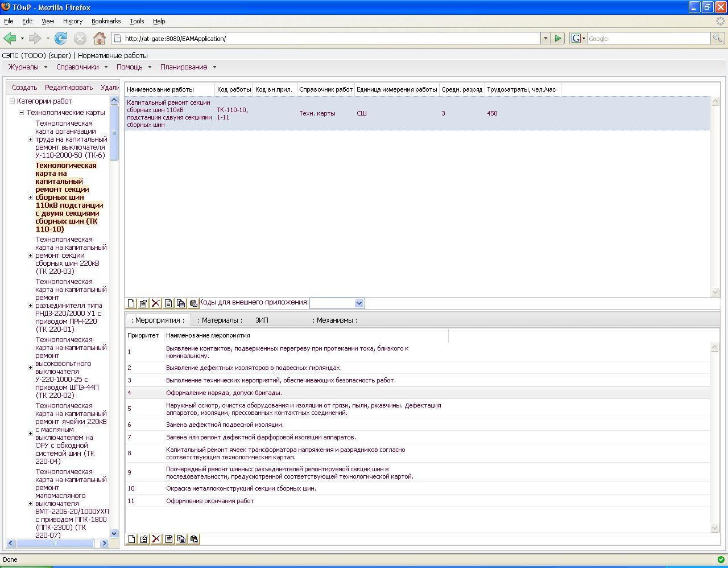
Task: Click the view document icon in works toolbar
Action: coord(169,303)
